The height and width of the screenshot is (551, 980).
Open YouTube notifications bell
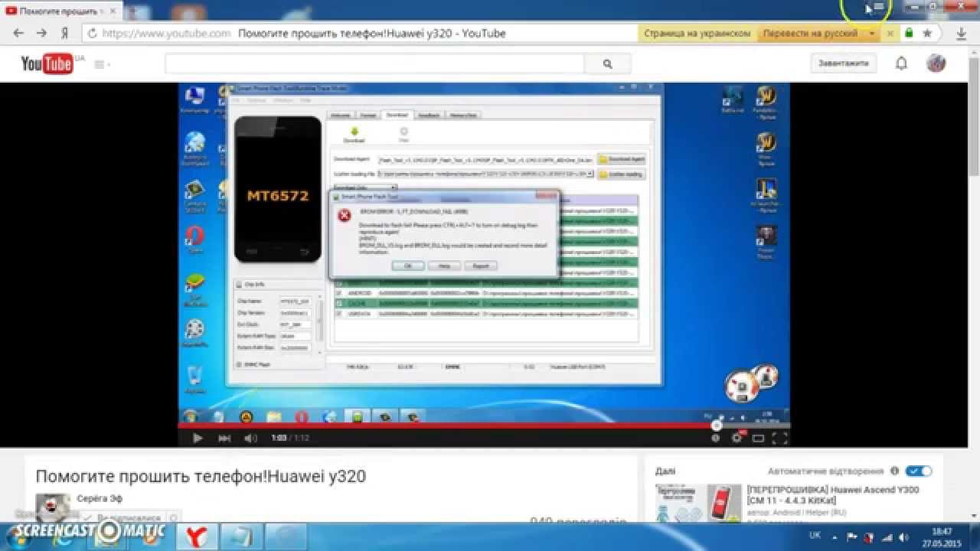[x=901, y=64]
